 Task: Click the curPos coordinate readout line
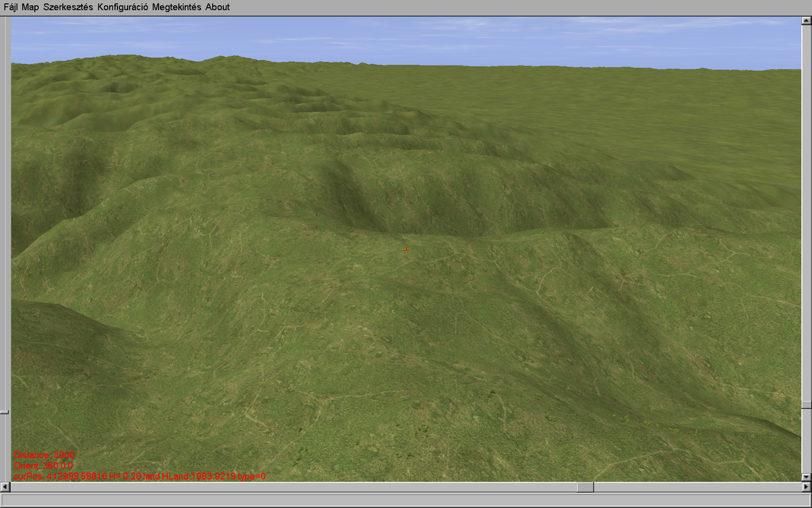tap(140, 476)
